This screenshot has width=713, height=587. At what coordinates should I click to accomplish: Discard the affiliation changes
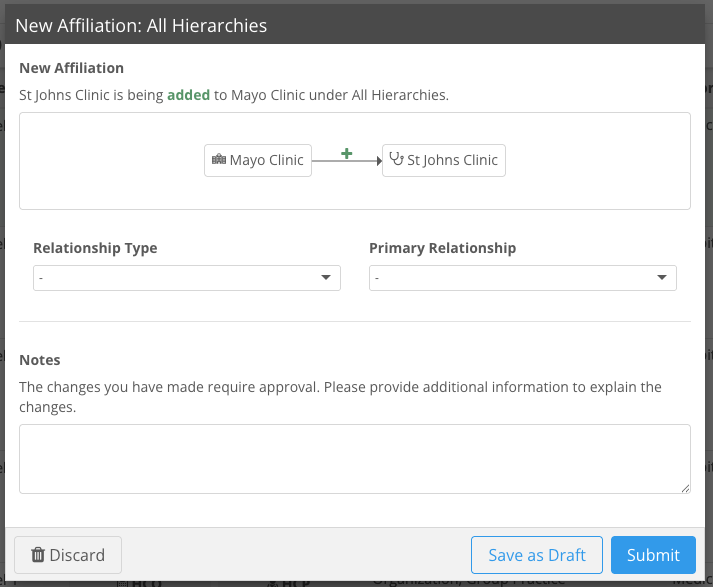(x=68, y=555)
